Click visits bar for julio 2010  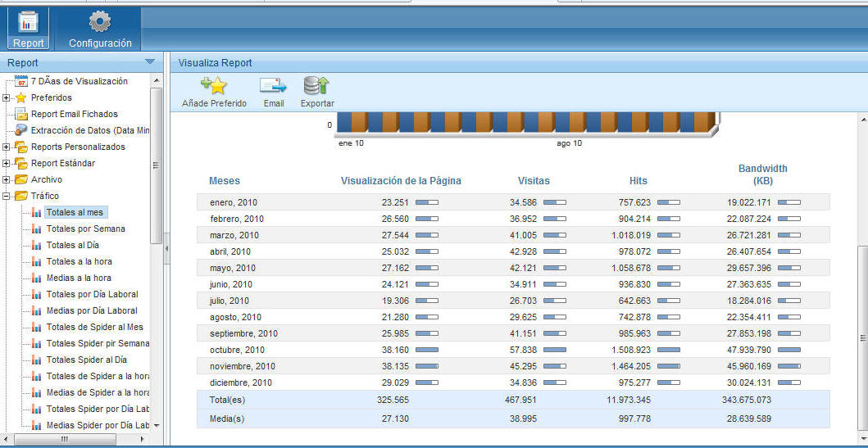tap(555, 301)
